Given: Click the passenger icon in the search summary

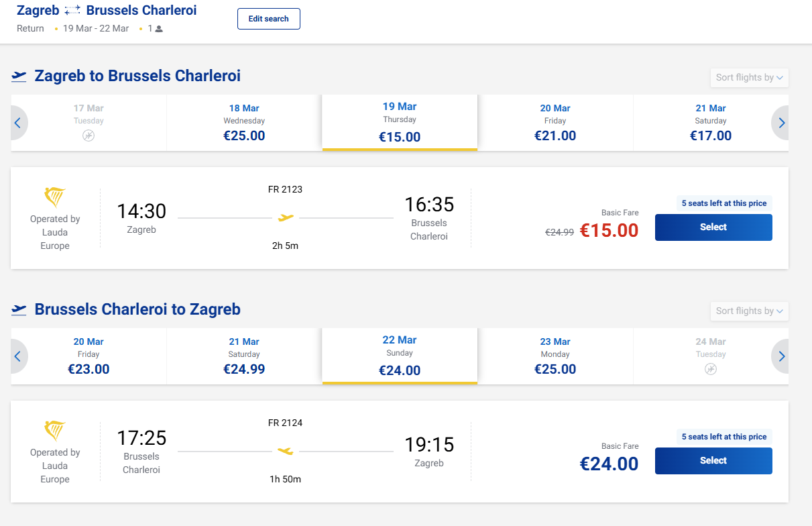Looking at the screenshot, I should click(x=159, y=29).
